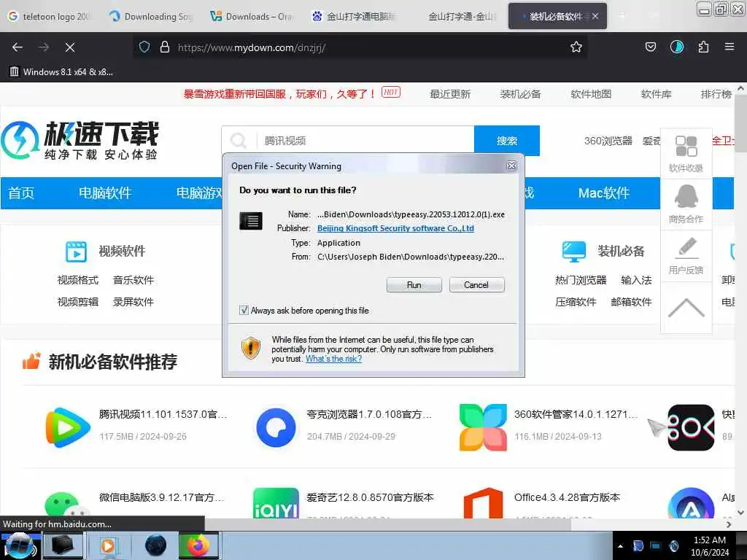Open the 360浏览器 hot search link
The image size is (747, 560).
(608, 141)
